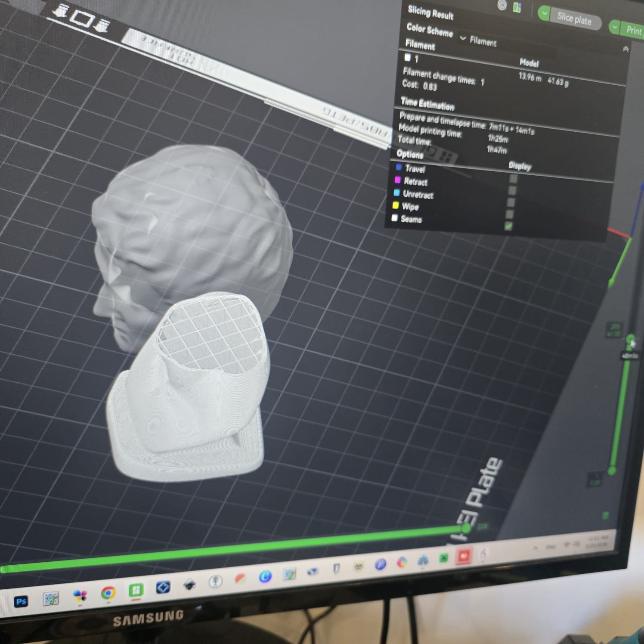
Task: Click the cyan Unretract color swatch
Action: [396, 192]
